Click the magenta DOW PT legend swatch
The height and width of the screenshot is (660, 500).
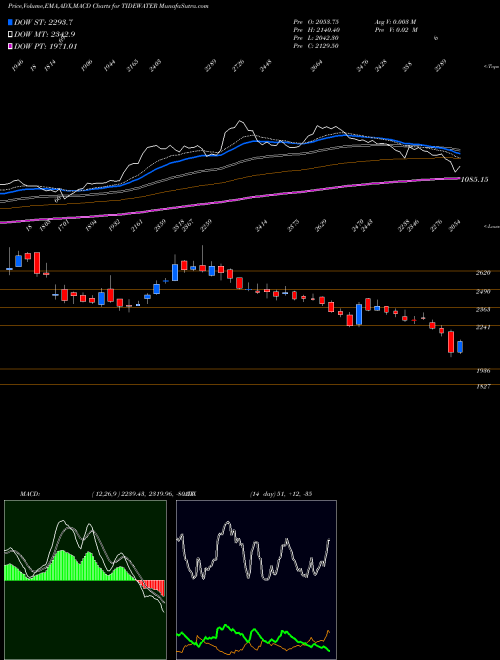(10, 46)
